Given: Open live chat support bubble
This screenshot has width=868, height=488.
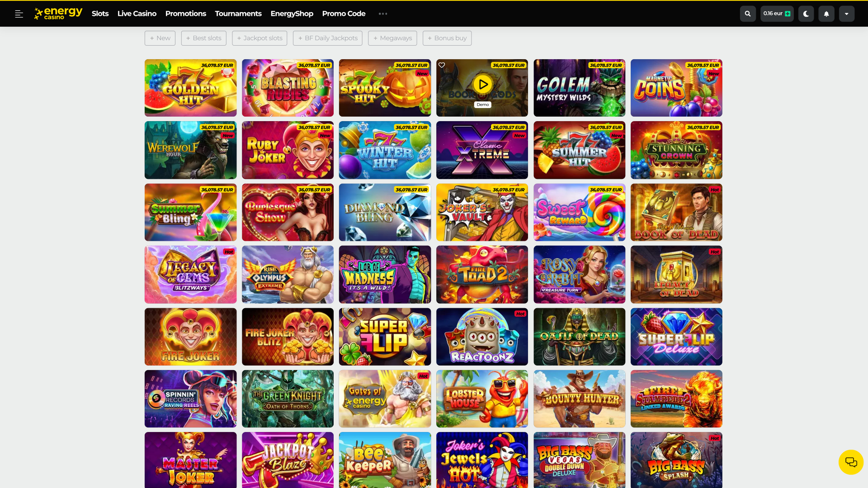Looking at the screenshot, I should point(851,462).
